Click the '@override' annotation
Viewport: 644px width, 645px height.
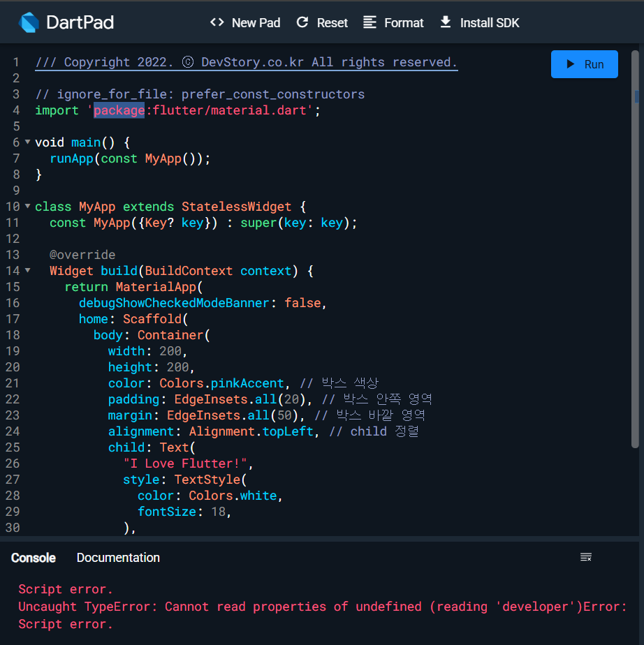(x=82, y=255)
